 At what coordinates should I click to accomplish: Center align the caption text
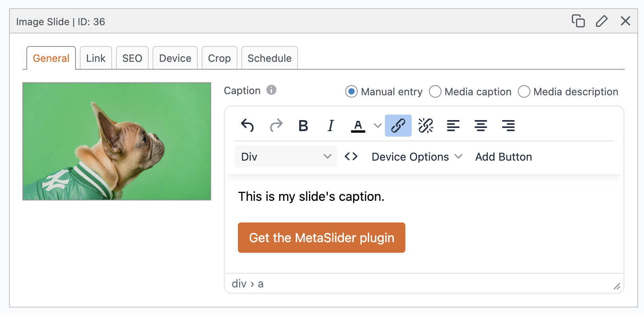(480, 126)
